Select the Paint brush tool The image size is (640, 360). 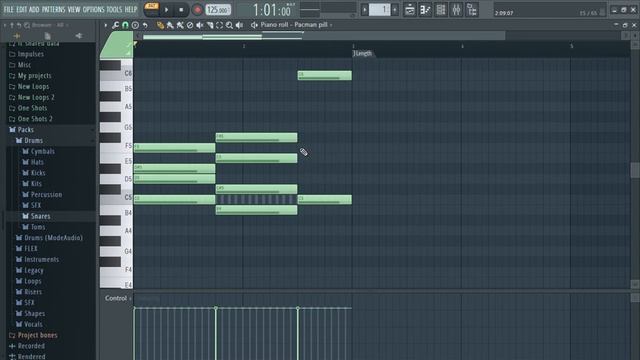click(170, 25)
